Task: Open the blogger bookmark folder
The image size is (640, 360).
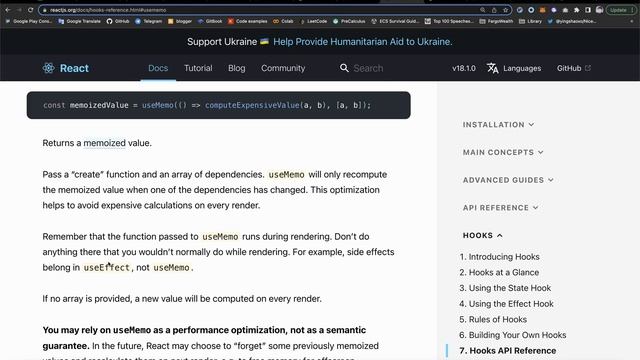Action: click(180, 21)
